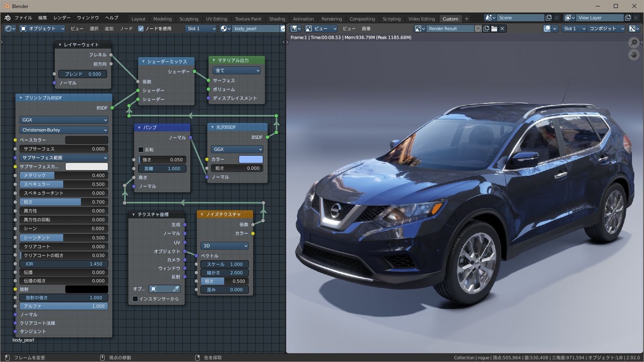Open the Add (追加) menu in node editor
644x362 pixels.
[109, 29]
